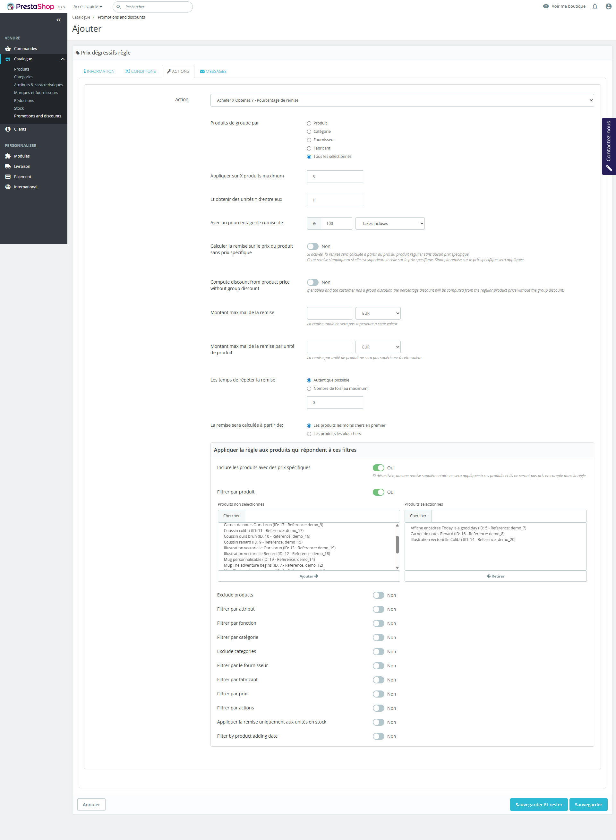Disable the Filtrer par produit toggle
Screen dimensions: 616x840
click(378, 492)
